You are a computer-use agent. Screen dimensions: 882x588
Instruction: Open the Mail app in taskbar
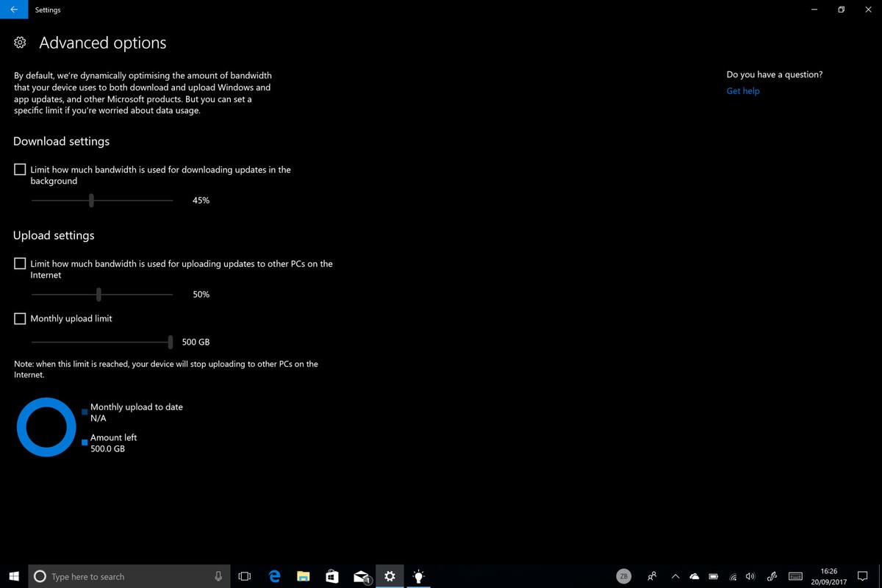[x=361, y=576]
